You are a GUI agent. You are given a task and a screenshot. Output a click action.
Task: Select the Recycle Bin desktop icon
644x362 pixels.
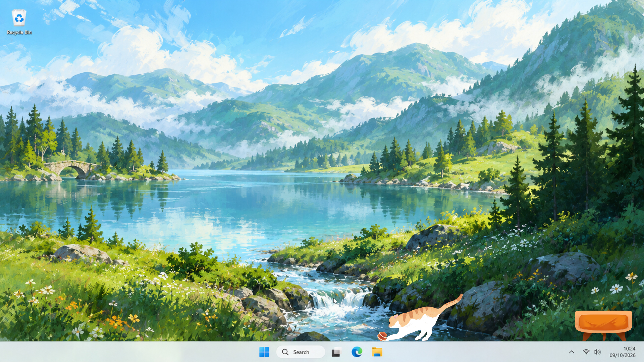pyautogui.click(x=19, y=22)
